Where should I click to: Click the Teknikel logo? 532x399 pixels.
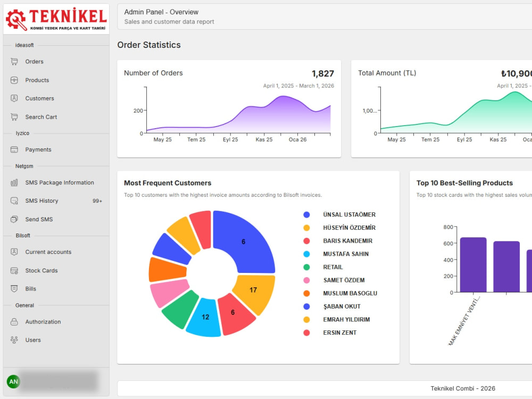click(x=56, y=19)
